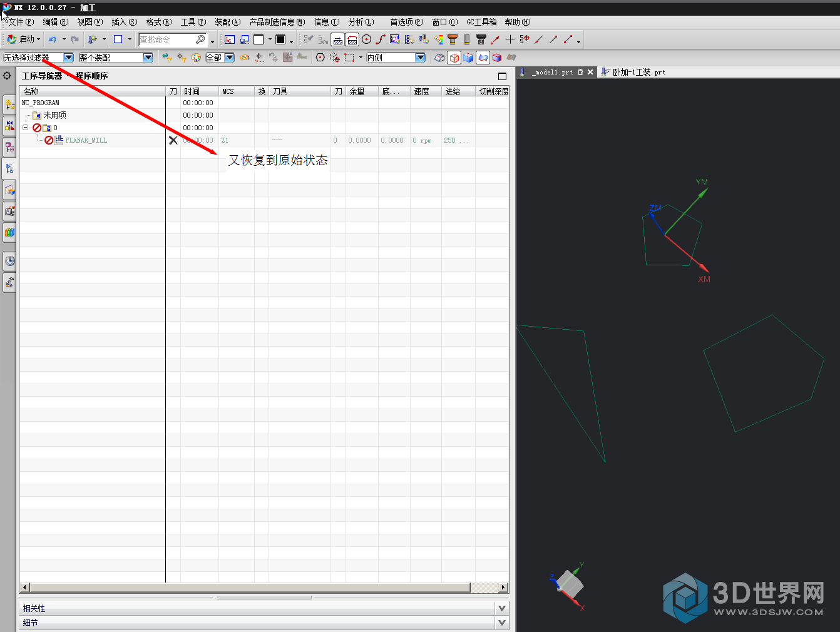Open the history clock sidebar tab
The height and width of the screenshot is (632, 840).
click(9, 261)
